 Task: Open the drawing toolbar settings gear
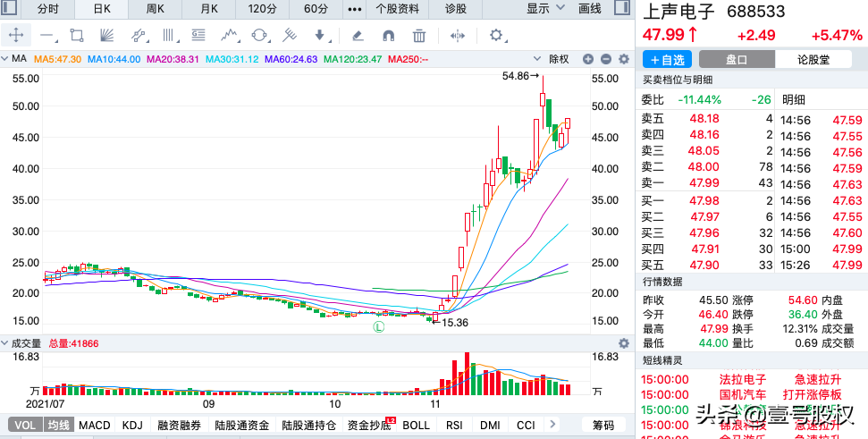(496, 36)
